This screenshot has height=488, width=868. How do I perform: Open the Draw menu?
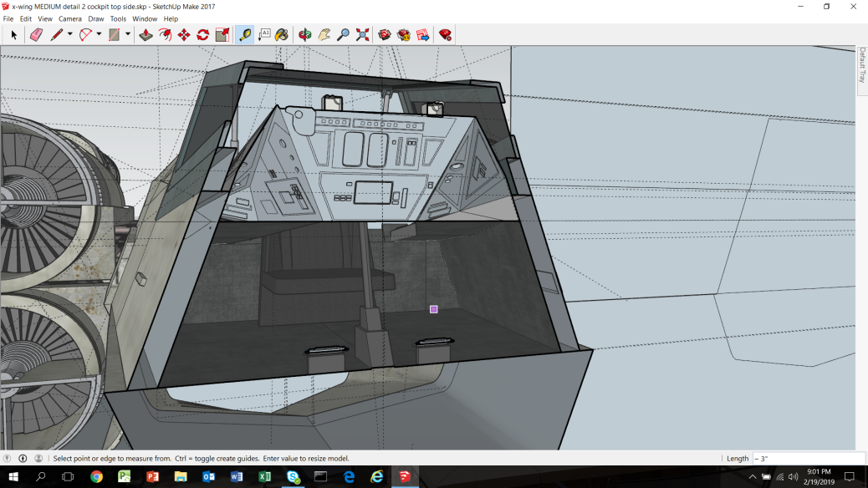click(x=96, y=19)
